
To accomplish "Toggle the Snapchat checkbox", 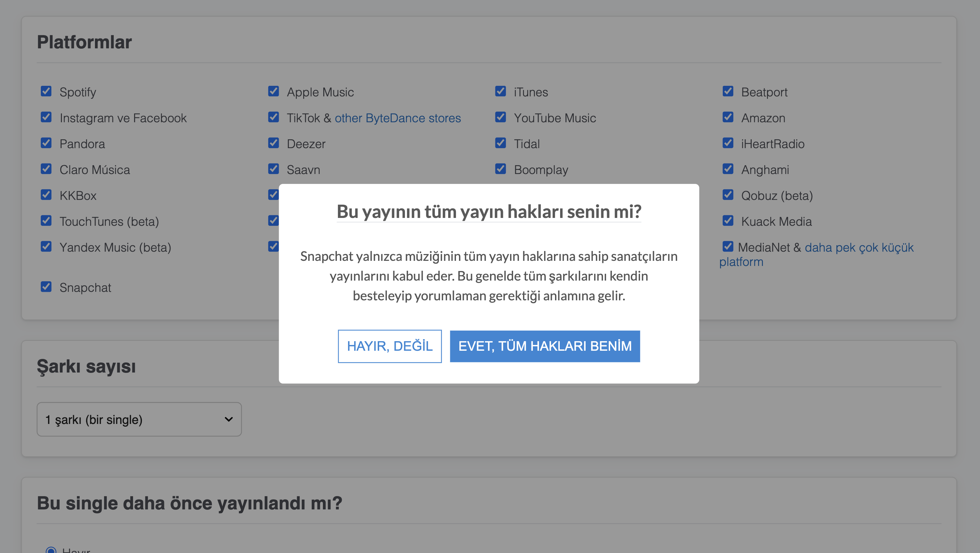I will (46, 287).
